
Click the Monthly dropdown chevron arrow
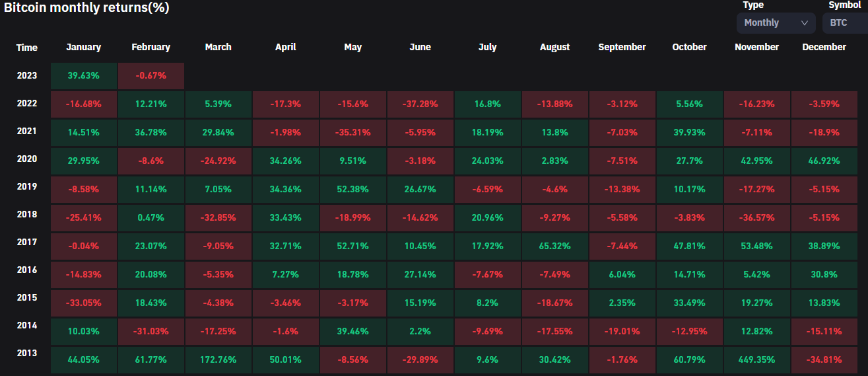804,22
